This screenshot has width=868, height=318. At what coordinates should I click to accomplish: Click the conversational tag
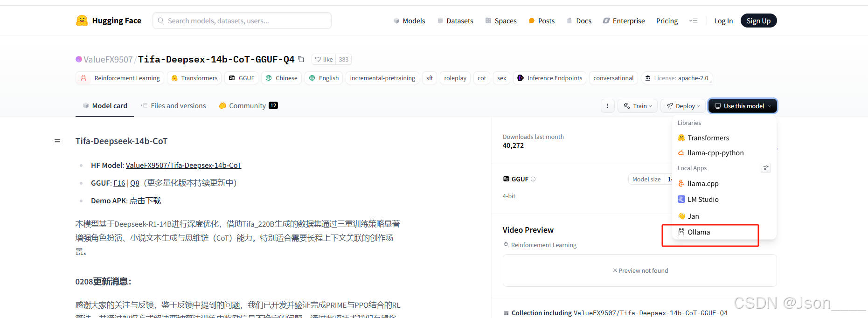[613, 78]
